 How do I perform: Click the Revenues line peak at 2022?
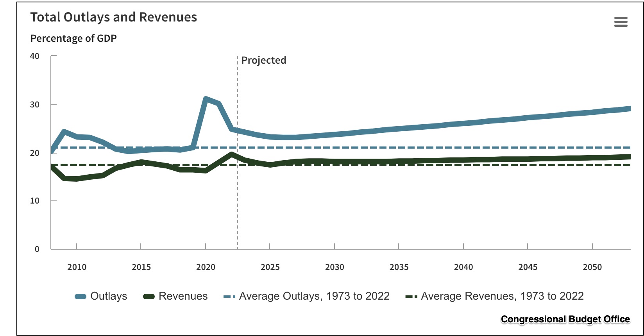232,154
